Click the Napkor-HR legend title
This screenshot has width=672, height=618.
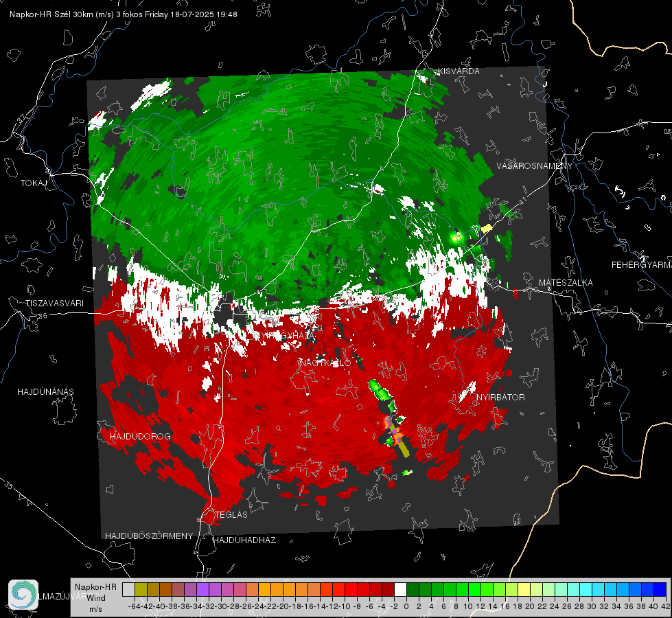tap(95, 587)
